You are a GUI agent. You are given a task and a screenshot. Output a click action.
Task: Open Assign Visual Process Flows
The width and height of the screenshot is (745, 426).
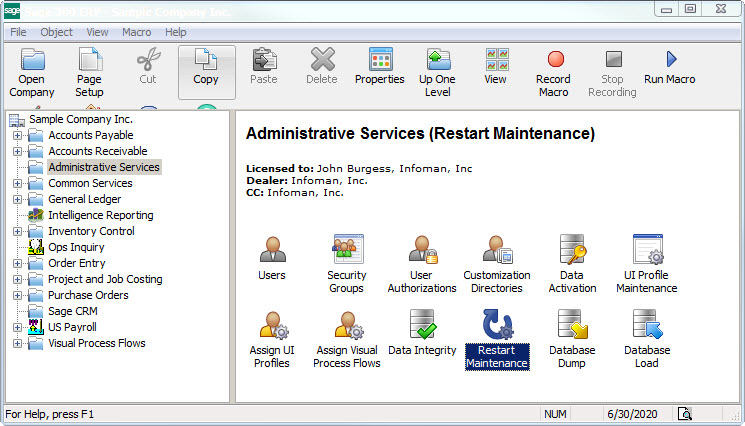[x=347, y=339]
